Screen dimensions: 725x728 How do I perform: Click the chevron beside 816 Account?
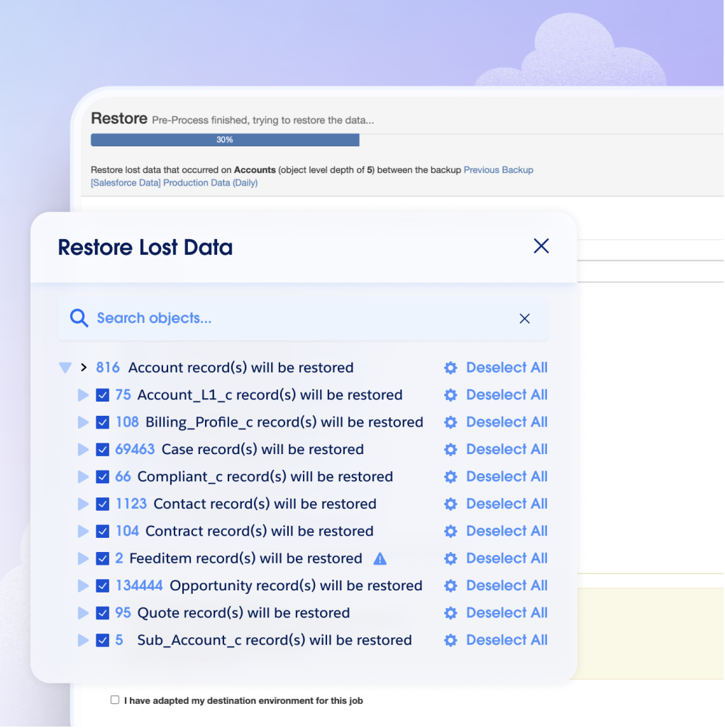[x=84, y=368]
